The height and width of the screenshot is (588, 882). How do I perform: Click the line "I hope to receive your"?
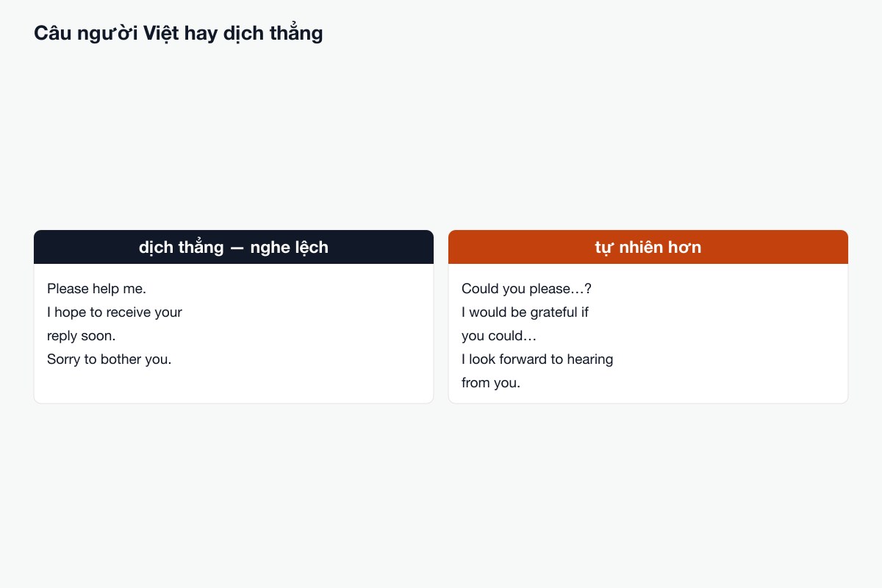click(x=115, y=312)
